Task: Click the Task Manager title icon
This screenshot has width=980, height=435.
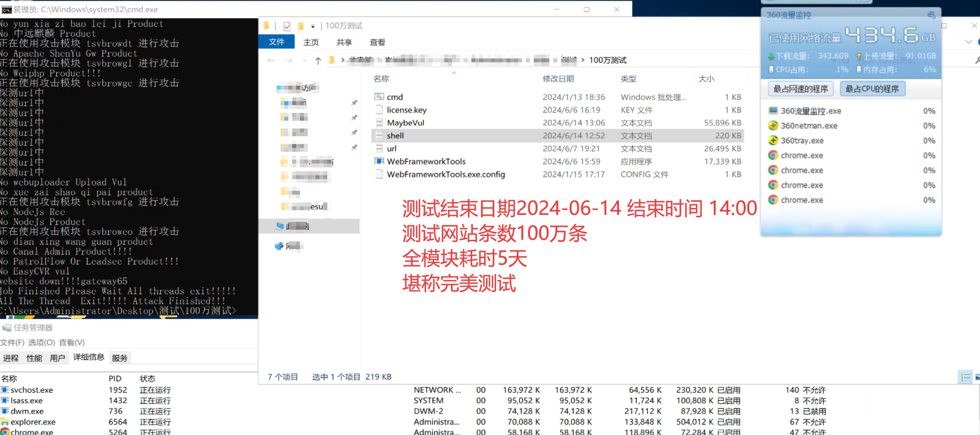Action: point(6,328)
